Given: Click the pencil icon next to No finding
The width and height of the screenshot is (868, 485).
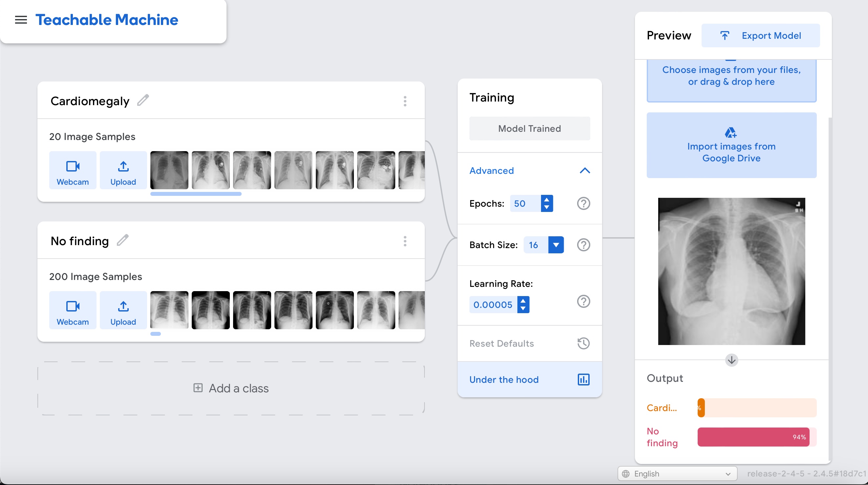Looking at the screenshot, I should click(123, 241).
